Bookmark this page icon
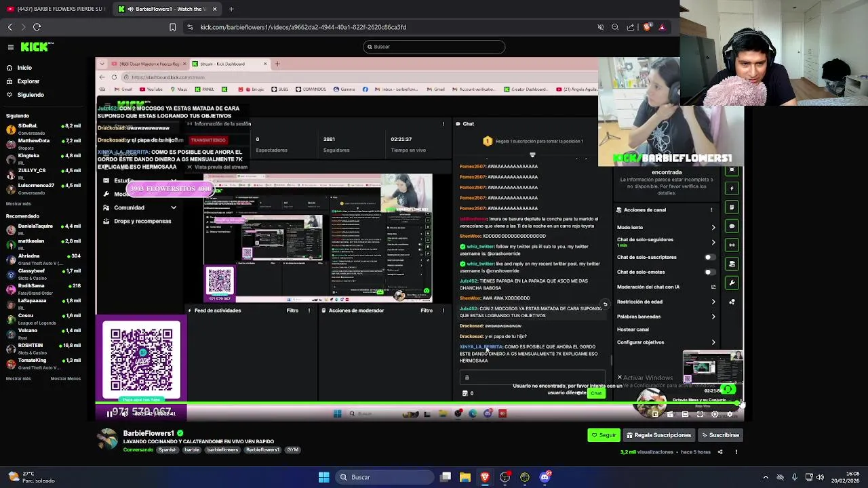This screenshot has width=868, height=488. coord(172,27)
